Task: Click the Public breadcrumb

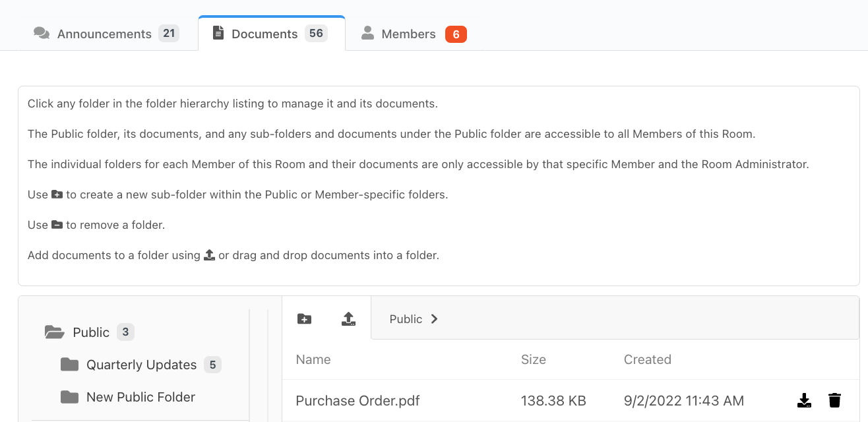Action: coord(406,319)
